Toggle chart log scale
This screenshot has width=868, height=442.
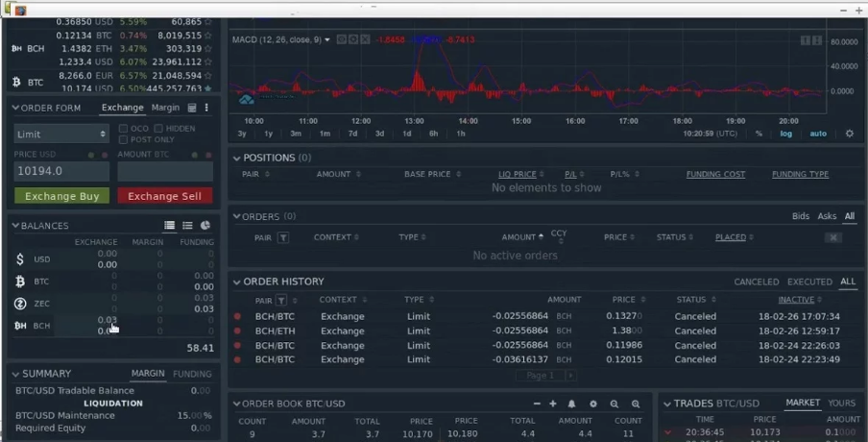tap(786, 134)
